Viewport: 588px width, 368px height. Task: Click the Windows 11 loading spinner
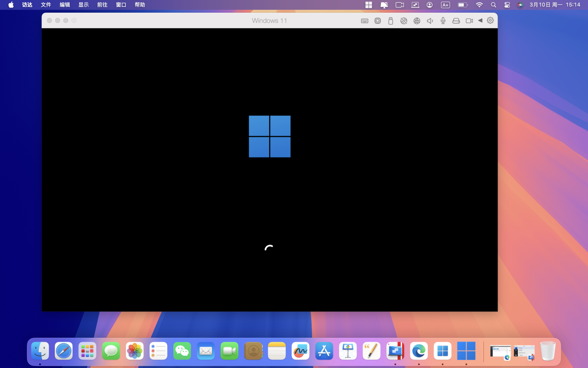269,248
